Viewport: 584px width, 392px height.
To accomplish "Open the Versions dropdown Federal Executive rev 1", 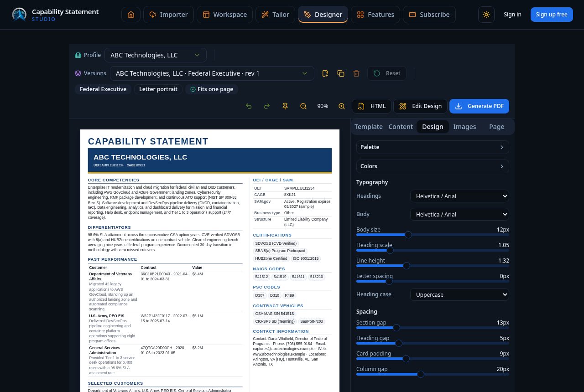I will click(x=212, y=73).
